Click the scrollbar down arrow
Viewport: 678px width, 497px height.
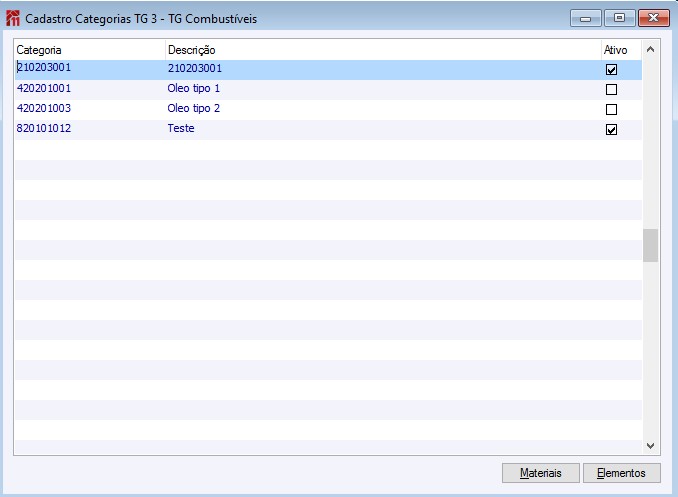pyautogui.click(x=650, y=446)
